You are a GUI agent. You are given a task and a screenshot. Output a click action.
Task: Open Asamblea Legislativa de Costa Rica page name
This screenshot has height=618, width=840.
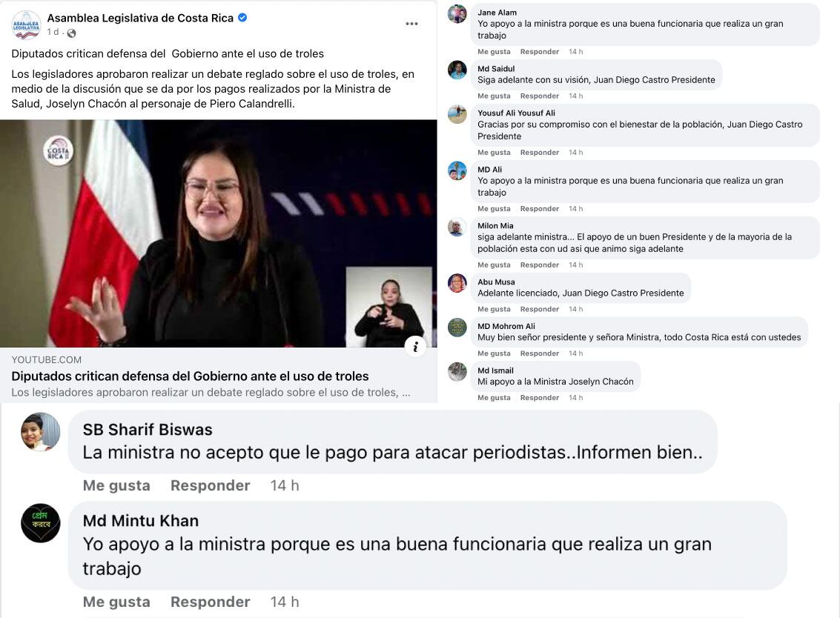pyautogui.click(x=140, y=18)
